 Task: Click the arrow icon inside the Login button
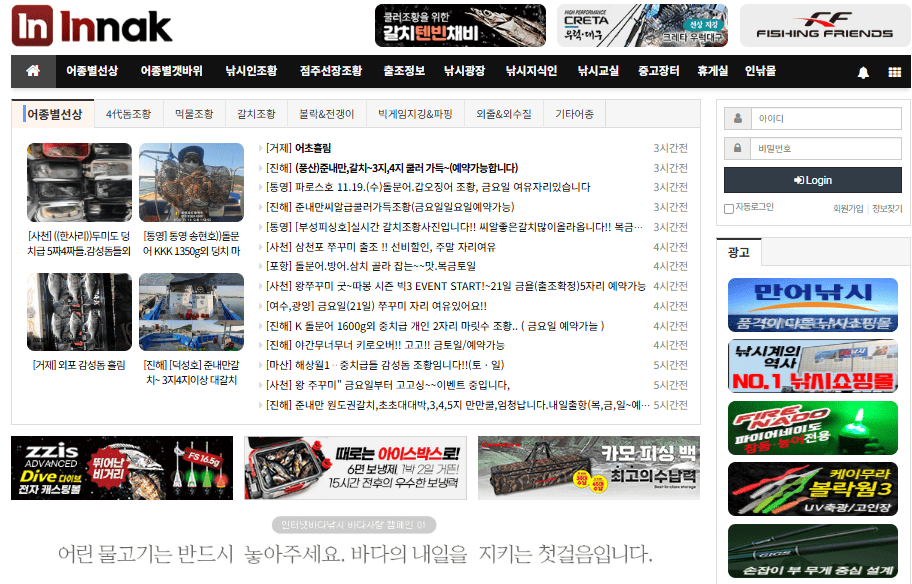[x=800, y=179]
